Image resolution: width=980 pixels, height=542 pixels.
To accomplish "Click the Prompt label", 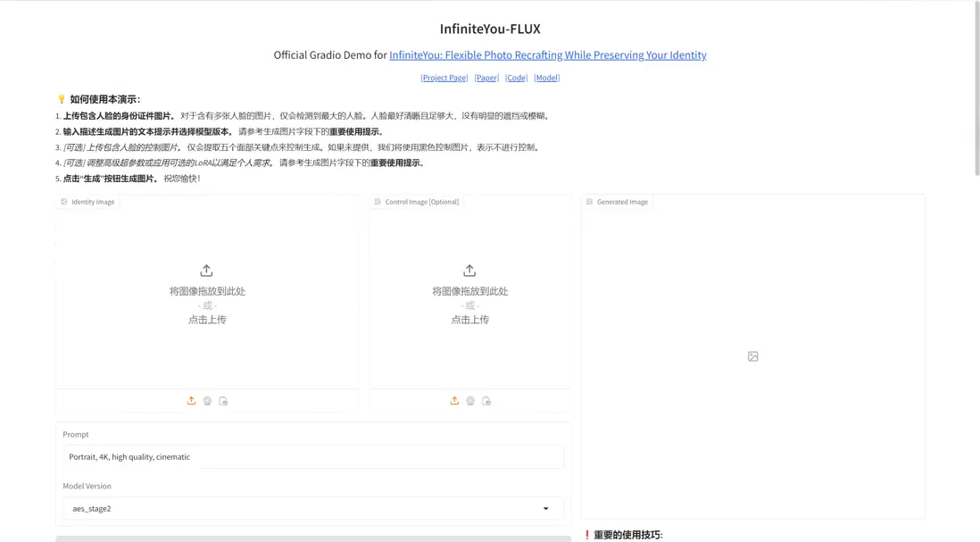I will pos(76,435).
